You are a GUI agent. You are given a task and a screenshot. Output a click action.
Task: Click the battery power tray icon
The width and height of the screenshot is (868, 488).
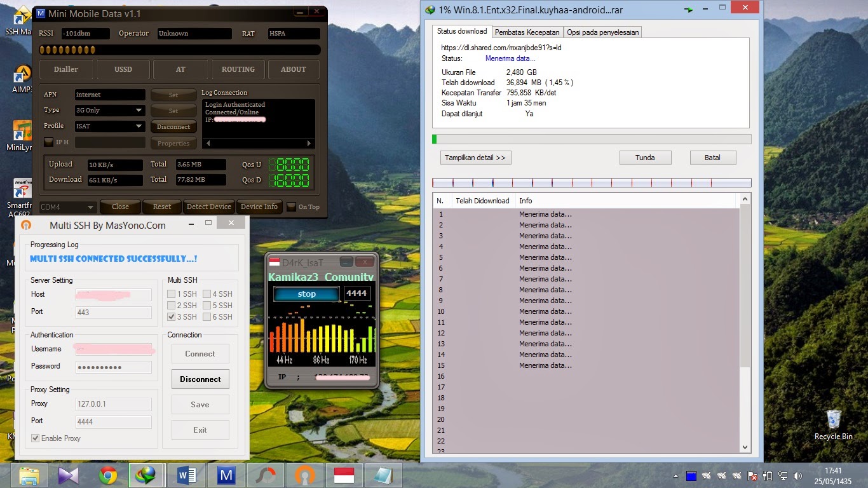point(768,475)
